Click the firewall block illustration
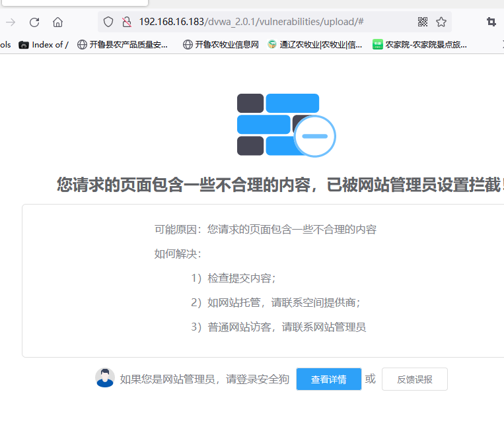 click(287, 125)
